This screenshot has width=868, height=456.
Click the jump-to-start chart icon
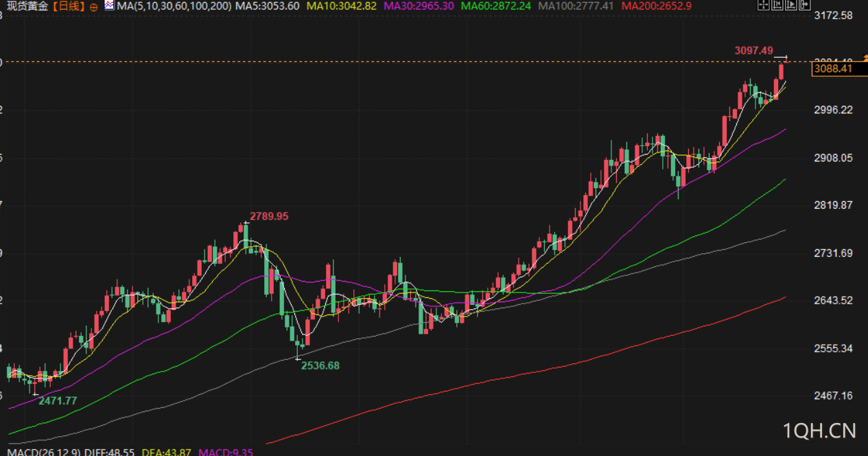(777, 5)
